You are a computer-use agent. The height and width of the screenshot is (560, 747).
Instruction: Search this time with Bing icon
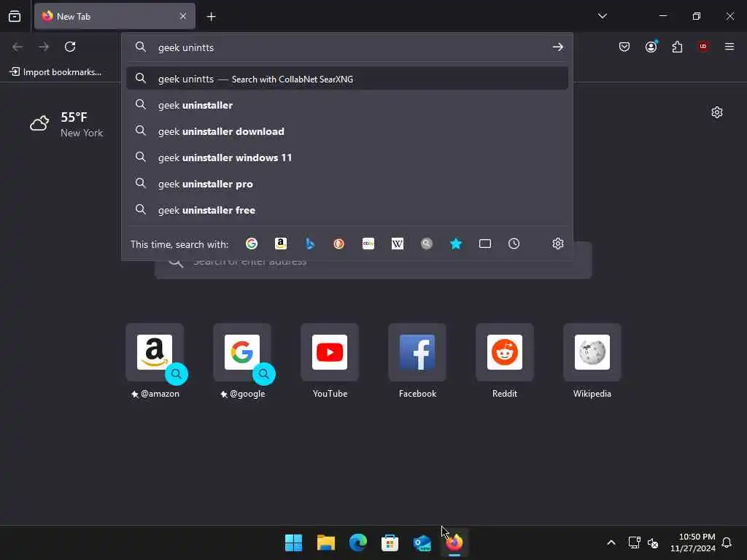(x=309, y=244)
